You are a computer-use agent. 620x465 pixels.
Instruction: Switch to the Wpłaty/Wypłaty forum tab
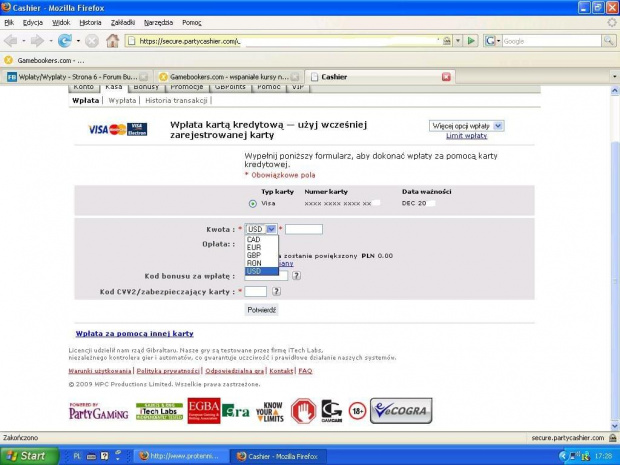[x=77, y=77]
